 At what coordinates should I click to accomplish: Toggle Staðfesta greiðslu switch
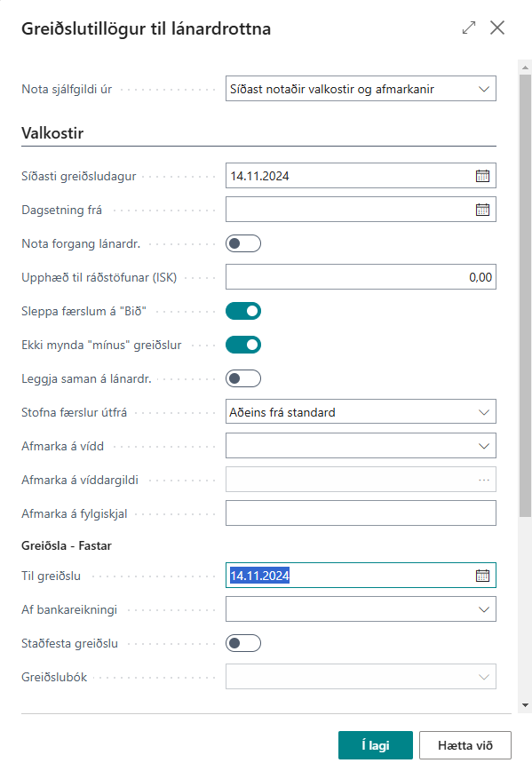point(243,643)
